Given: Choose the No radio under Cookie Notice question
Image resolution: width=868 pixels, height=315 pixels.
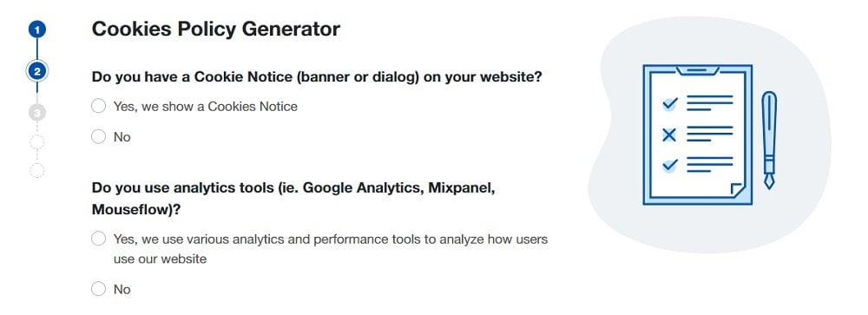Looking at the screenshot, I should tap(99, 137).
